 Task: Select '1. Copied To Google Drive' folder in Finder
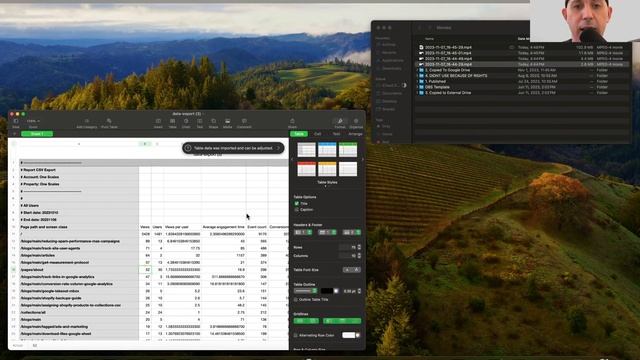point(447,70)
